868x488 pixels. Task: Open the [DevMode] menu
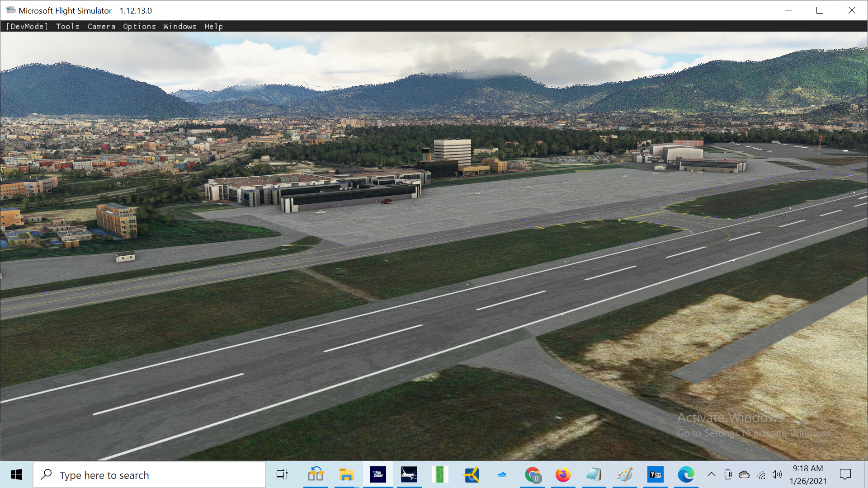[27, 26]
